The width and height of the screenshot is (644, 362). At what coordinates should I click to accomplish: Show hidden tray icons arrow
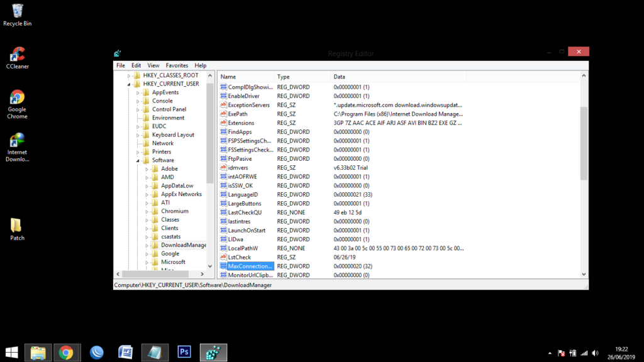click(550, 353)
